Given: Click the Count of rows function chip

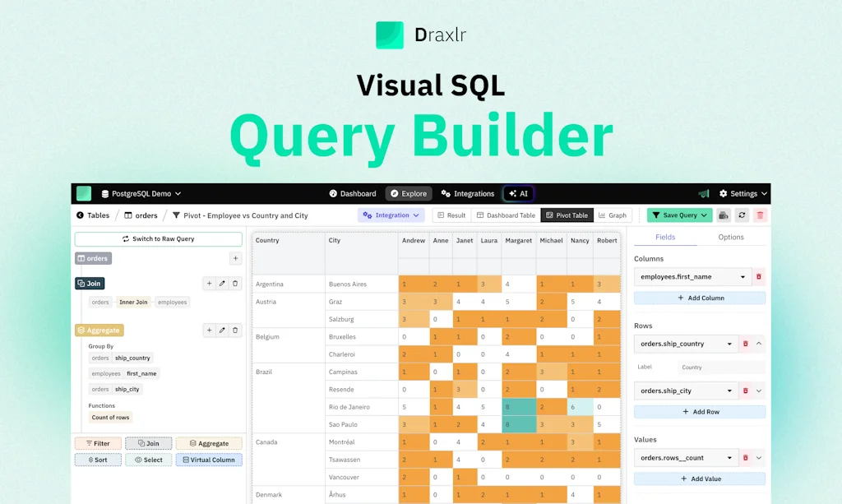Looking at the screenshot, I should tap(111, 417).
